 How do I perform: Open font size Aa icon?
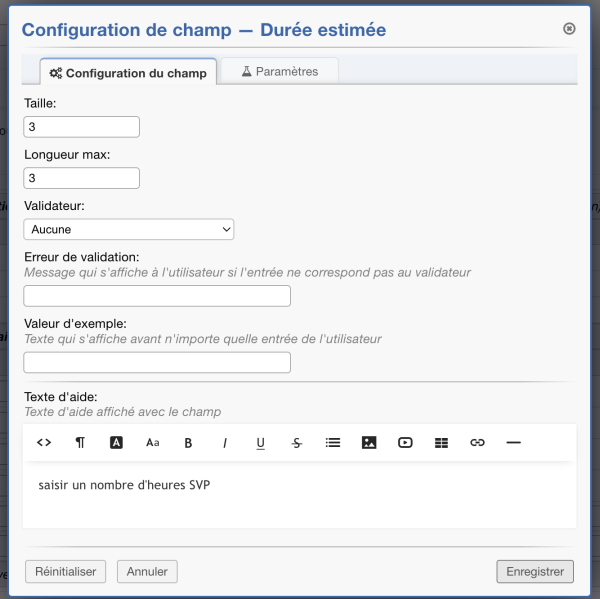tap(152, 442)
